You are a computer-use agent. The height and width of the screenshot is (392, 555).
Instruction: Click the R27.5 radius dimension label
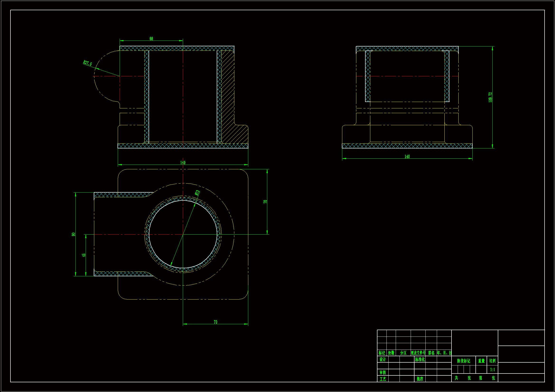tap(88, 63)
